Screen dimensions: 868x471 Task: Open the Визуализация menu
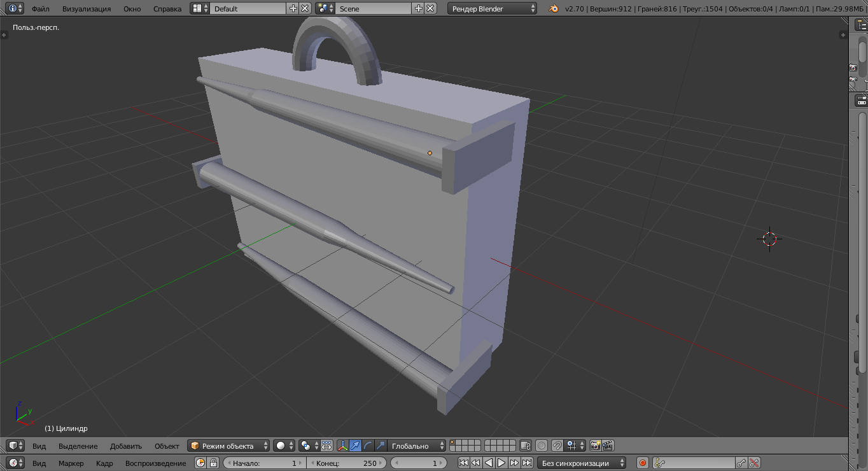pos(87,9)
